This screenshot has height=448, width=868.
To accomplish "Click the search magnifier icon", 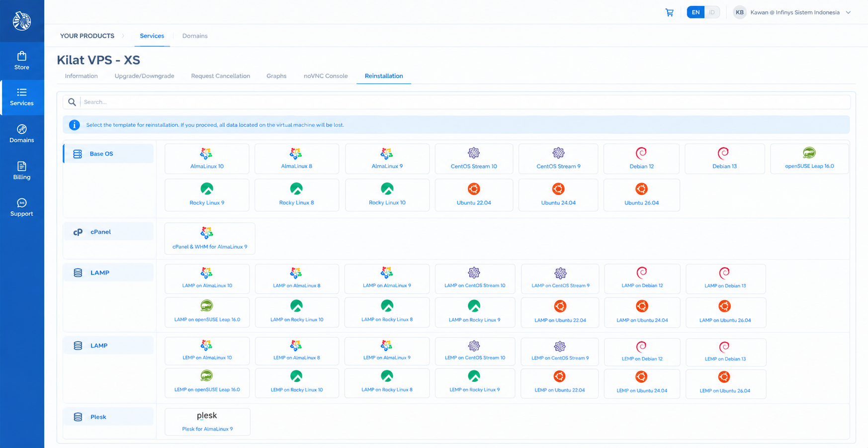I will (72, 102).
